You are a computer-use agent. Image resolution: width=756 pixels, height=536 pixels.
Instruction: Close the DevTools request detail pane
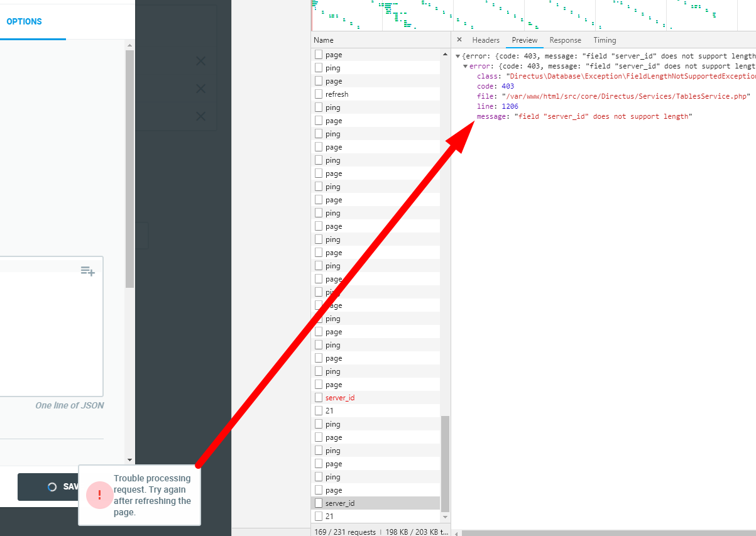coord(459,40)
